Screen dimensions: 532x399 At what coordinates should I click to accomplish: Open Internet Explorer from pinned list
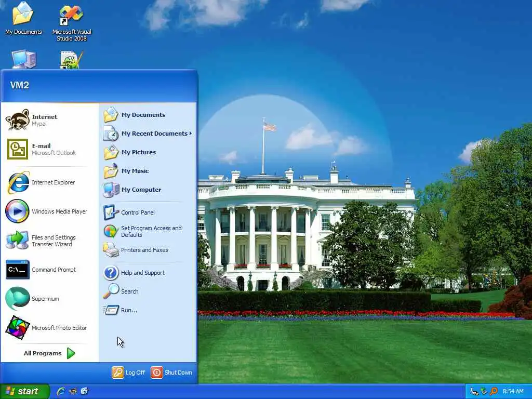pos(49,182)
